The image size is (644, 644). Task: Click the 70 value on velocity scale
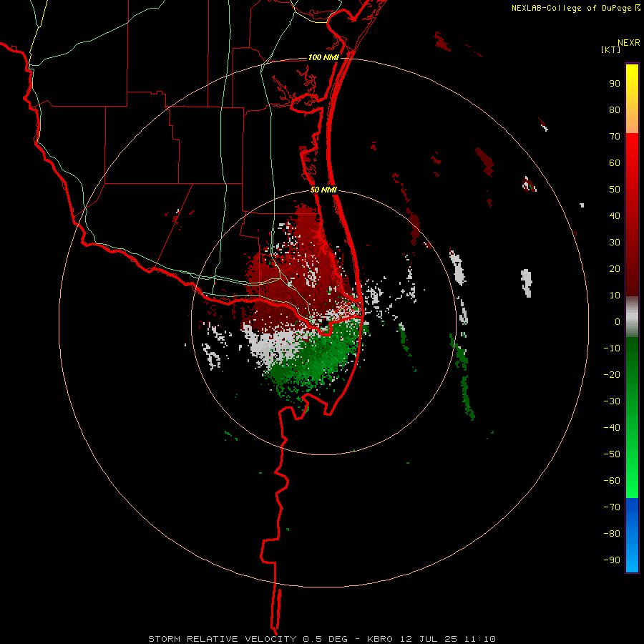[x=615, y=137]
